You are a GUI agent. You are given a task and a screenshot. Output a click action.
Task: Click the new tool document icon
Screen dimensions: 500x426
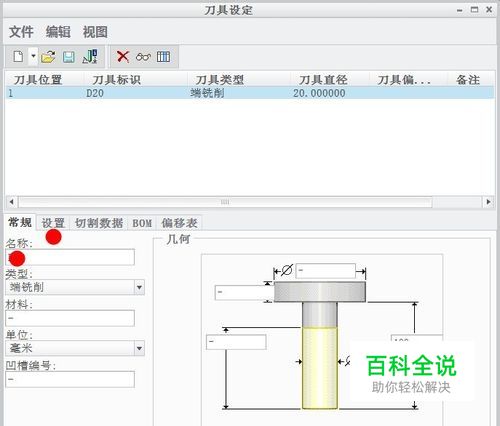tap(18, 56)
